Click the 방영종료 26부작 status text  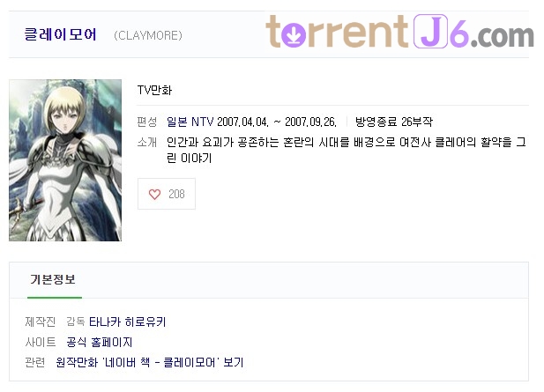[x=394, y=122]
